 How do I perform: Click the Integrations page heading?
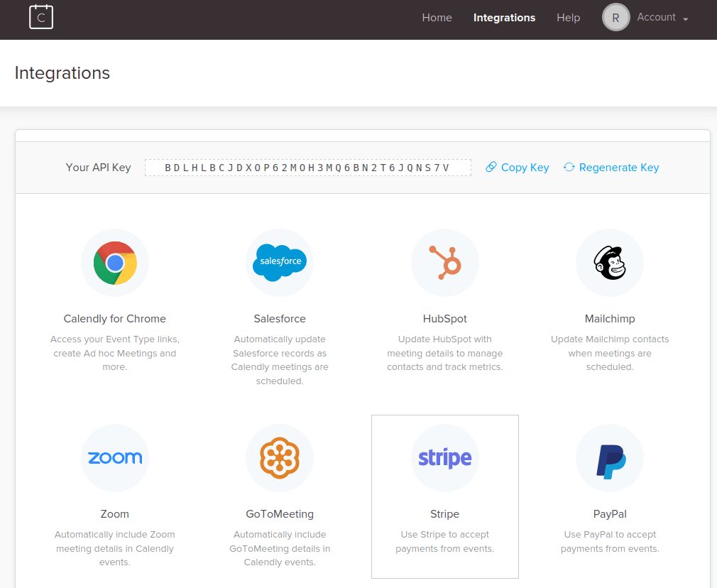(62, 72)
